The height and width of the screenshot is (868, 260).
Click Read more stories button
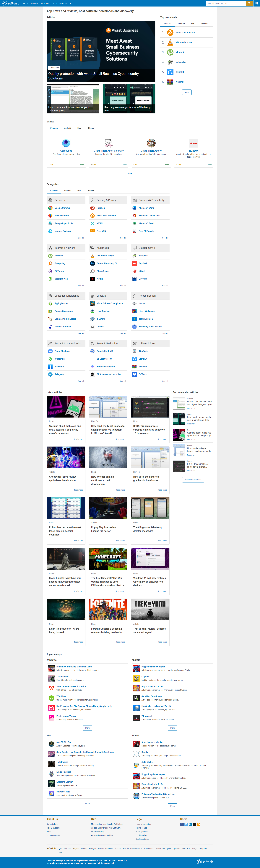pyautogui.click(x=193, y=479)
